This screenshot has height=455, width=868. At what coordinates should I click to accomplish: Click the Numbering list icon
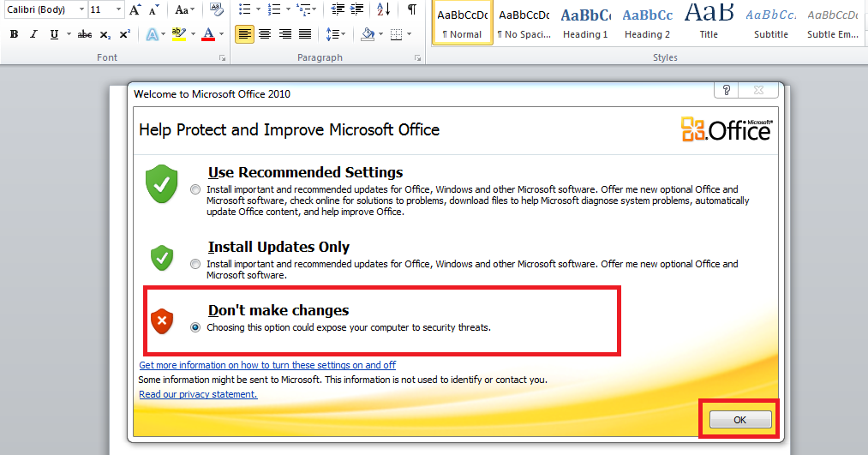pyautogui.click(x=273, y=9)
